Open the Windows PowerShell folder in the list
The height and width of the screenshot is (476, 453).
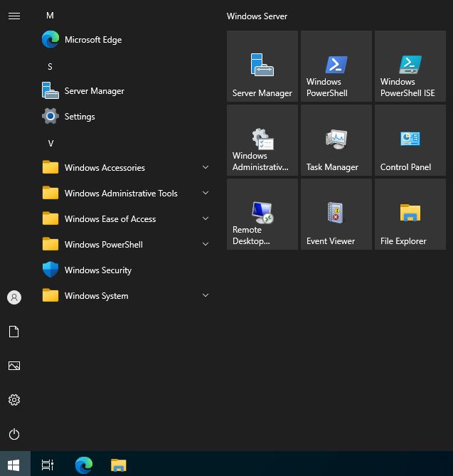click(x=124, y=244)
